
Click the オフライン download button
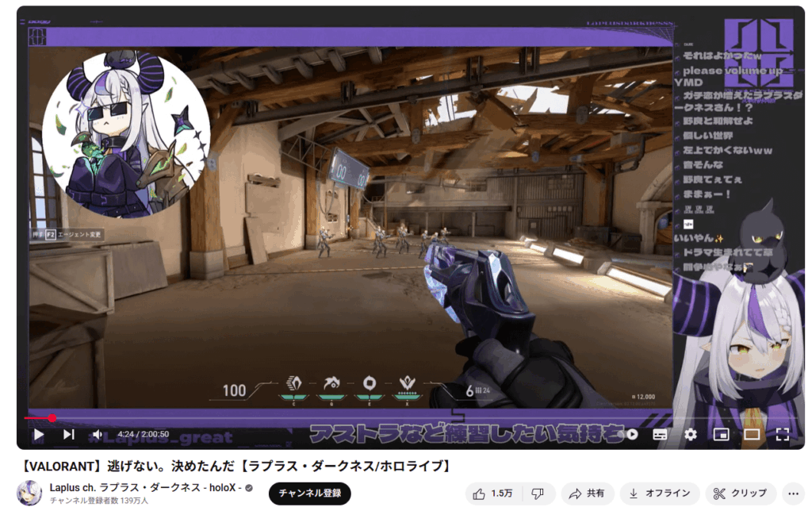click(x=660, y=494)
